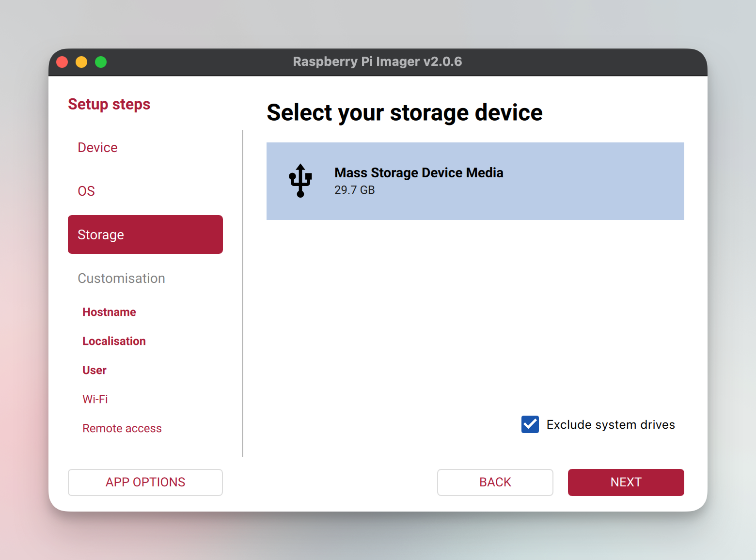The image size is (756, 560).
Task: Open APP OPTIONS
Action: point(145,482)
